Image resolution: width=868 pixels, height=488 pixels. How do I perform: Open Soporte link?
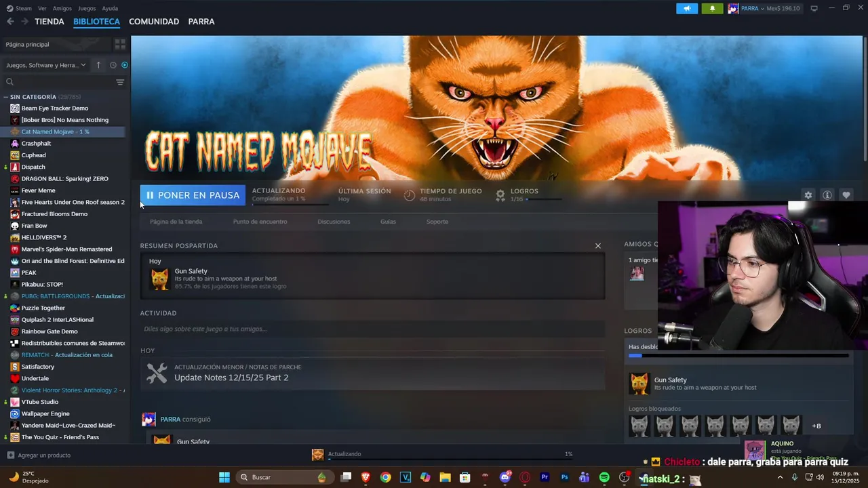pyautogui.click(x=437, y=222)
